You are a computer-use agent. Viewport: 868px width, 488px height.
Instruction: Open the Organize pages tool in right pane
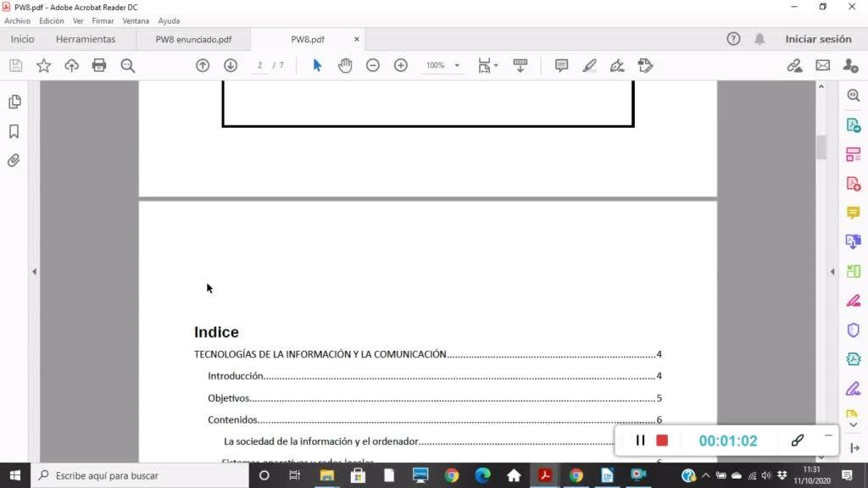853,154
